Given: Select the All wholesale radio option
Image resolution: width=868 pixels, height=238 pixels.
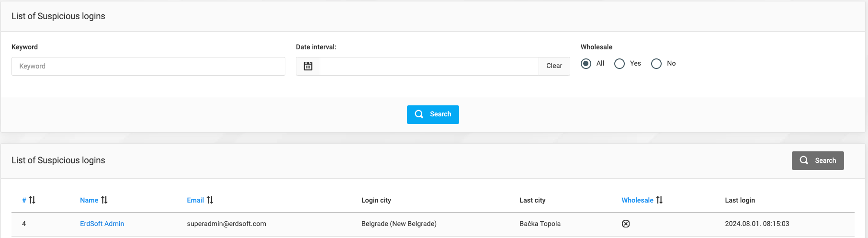Looking at the screenshot, I should 586,64.
